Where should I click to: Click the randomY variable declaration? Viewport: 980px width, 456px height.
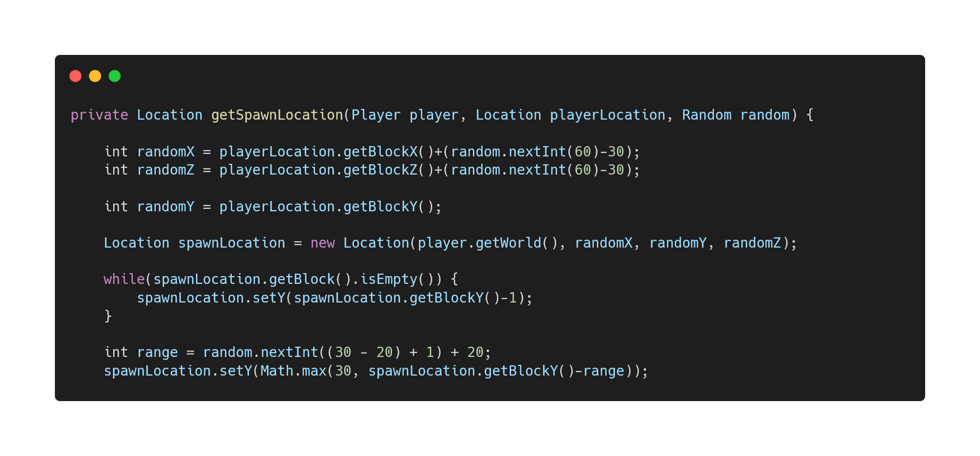tap(166, 207)
